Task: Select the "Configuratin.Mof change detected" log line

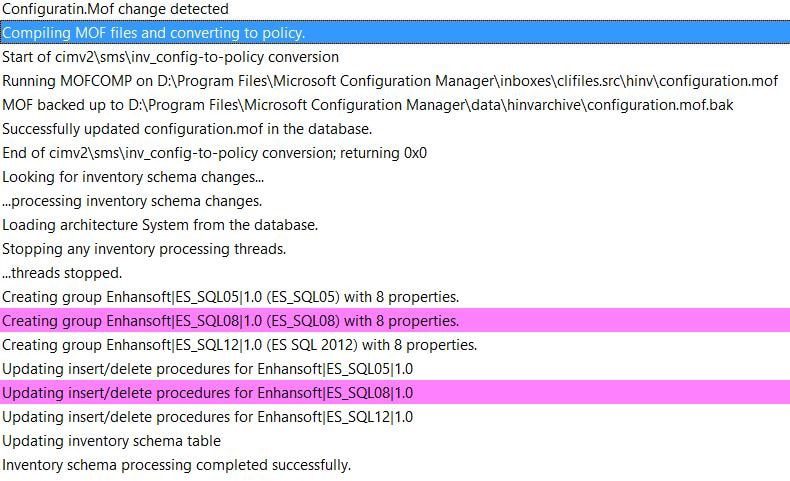Action: [x=115, y=9]
